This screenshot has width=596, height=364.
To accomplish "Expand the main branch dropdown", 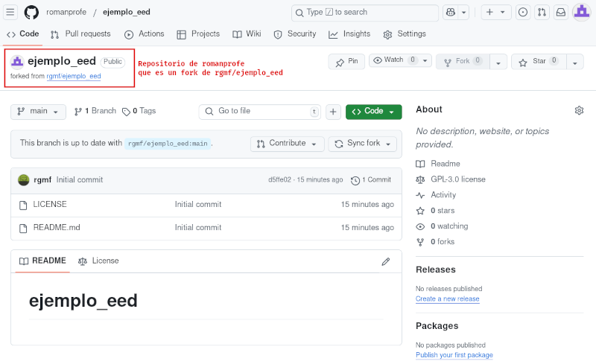I will coord(38,112).
